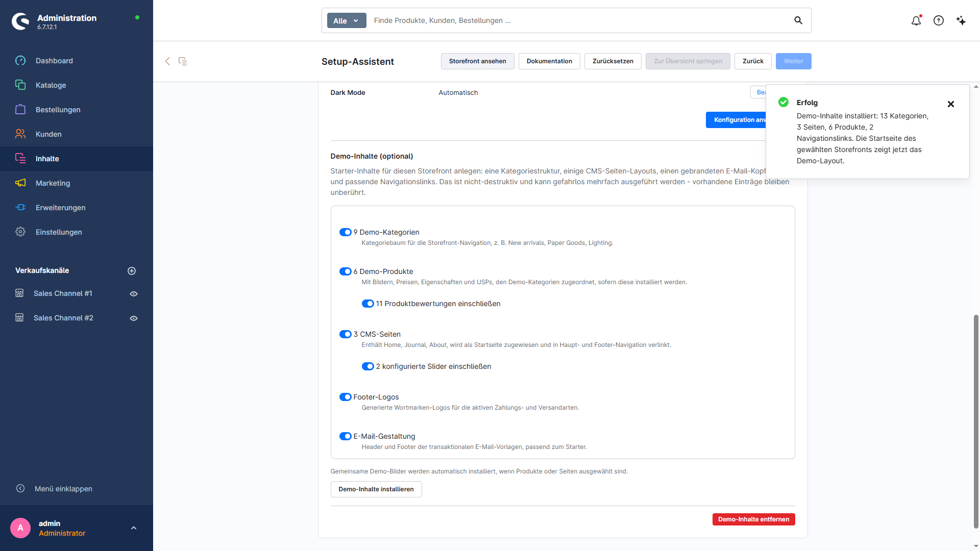
Task: Click Demo-Inhalte installieren button
Action: point(376,489)
